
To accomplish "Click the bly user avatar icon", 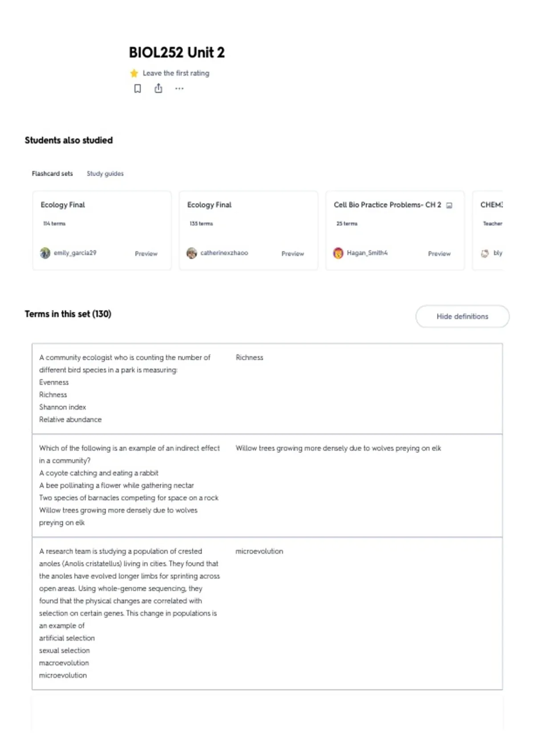I will pos(485,253).
